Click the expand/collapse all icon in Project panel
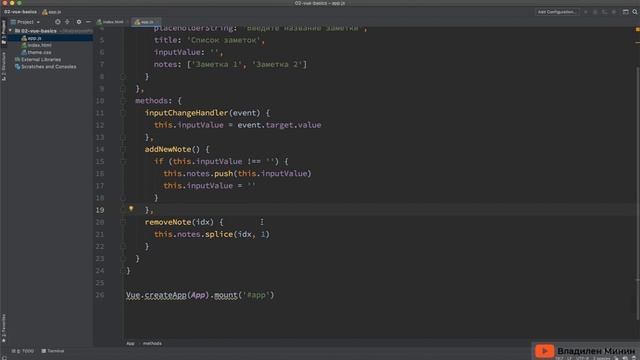The height and width of the screenshot is (360, 640). (67, 22)
